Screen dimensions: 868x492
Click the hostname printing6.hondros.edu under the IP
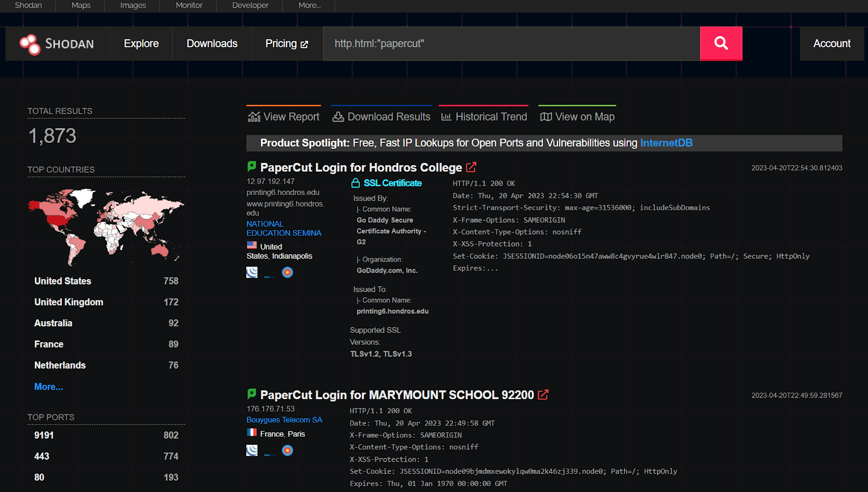point(283,192)
